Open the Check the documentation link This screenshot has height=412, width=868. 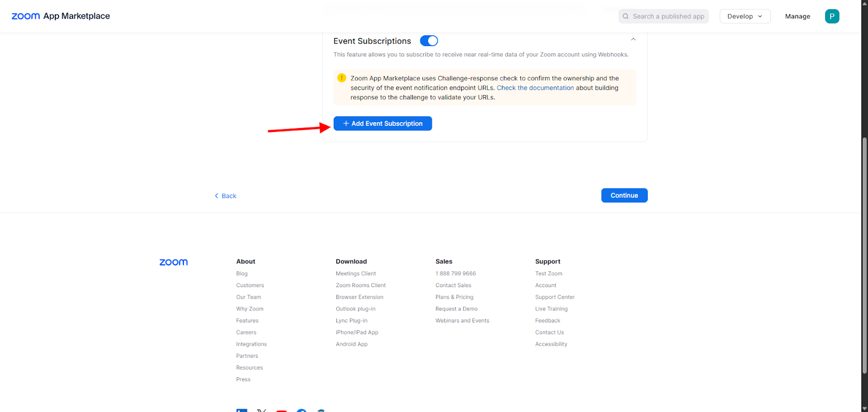tap(535, 88)
